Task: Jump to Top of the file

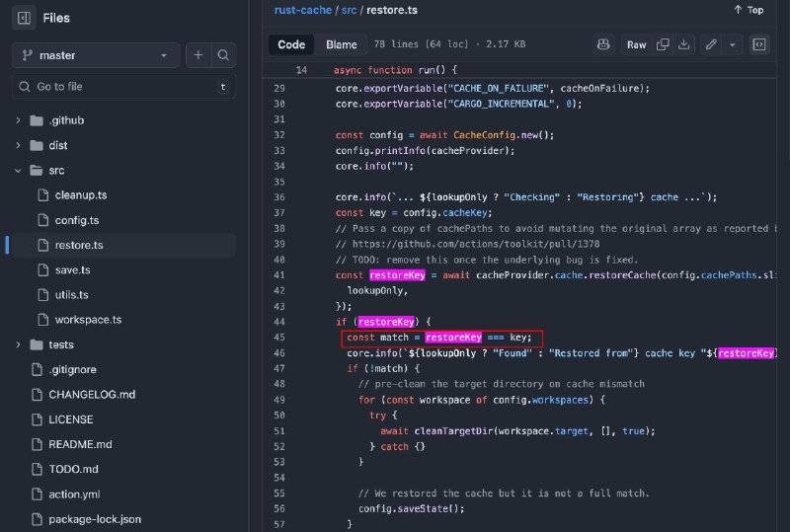Action: click(x=749, y=10)
